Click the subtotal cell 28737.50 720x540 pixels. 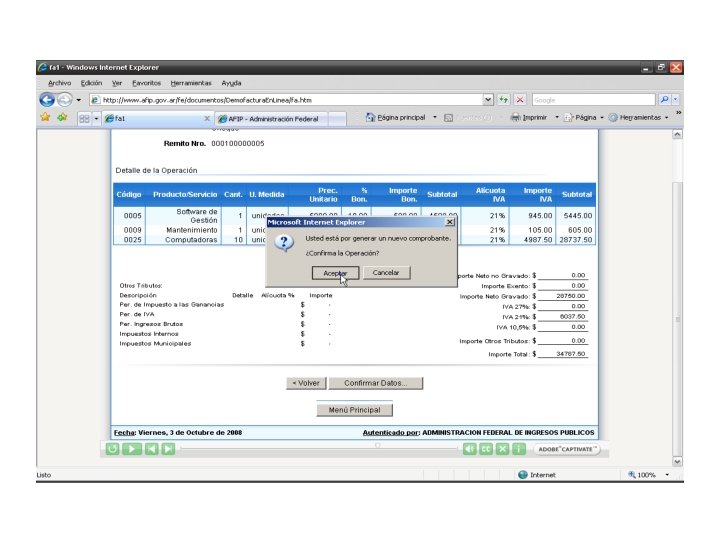pos(575,240)
